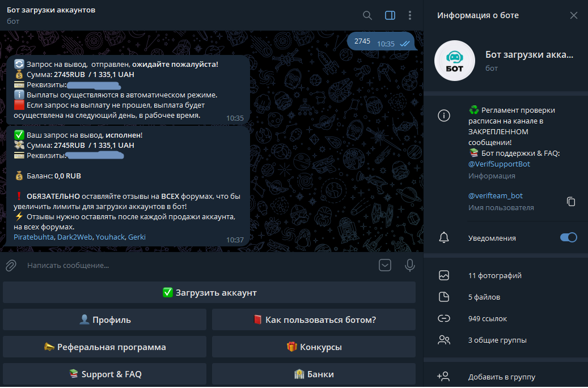
Task: Click the search icon in chat header
Action: (367, 15)
